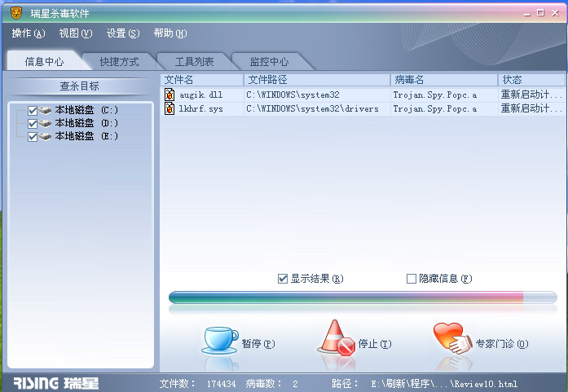Click the scan progress bar

(x=363, y=297)
